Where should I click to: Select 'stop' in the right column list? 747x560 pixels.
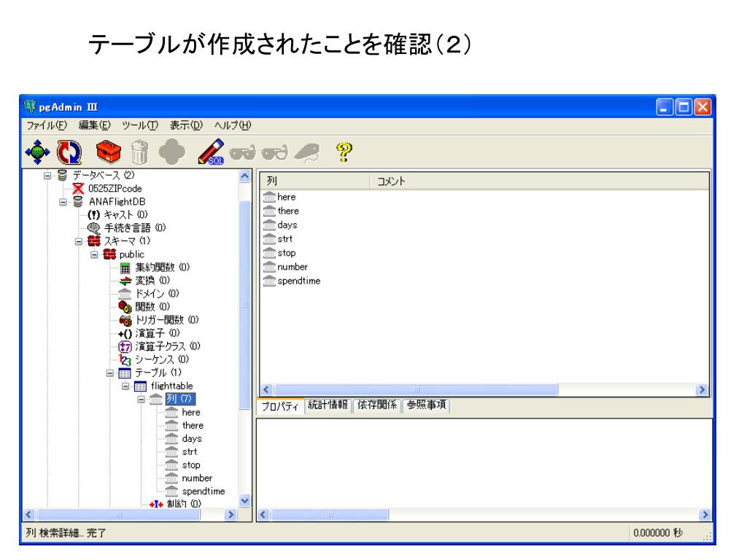[x=286, y=253]
